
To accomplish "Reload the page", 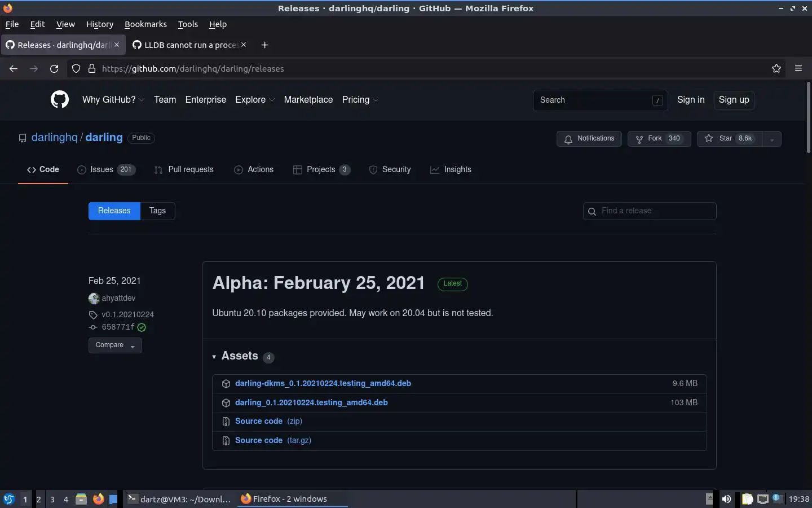I will coord(54,68).
